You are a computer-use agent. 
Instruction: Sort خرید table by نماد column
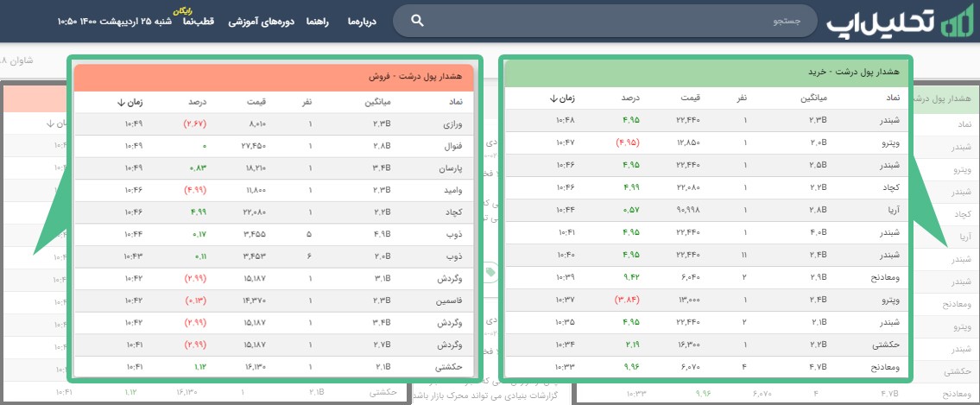pos(893,98)
